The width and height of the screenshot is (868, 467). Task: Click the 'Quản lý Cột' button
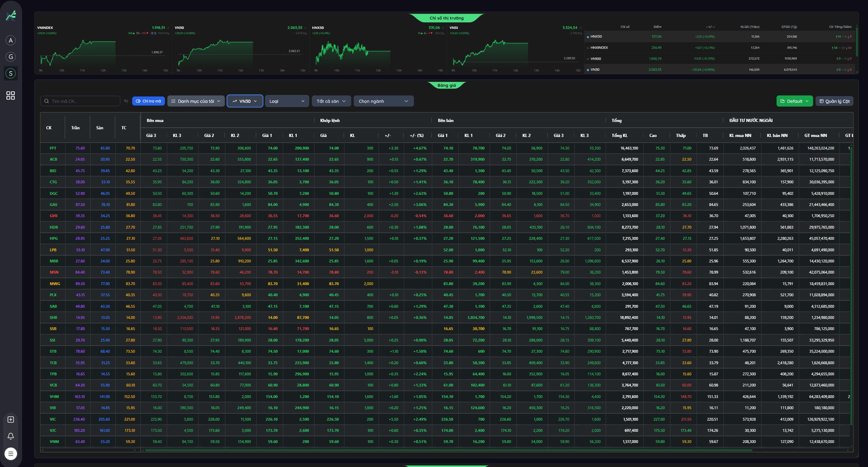(x=835, y=101)
